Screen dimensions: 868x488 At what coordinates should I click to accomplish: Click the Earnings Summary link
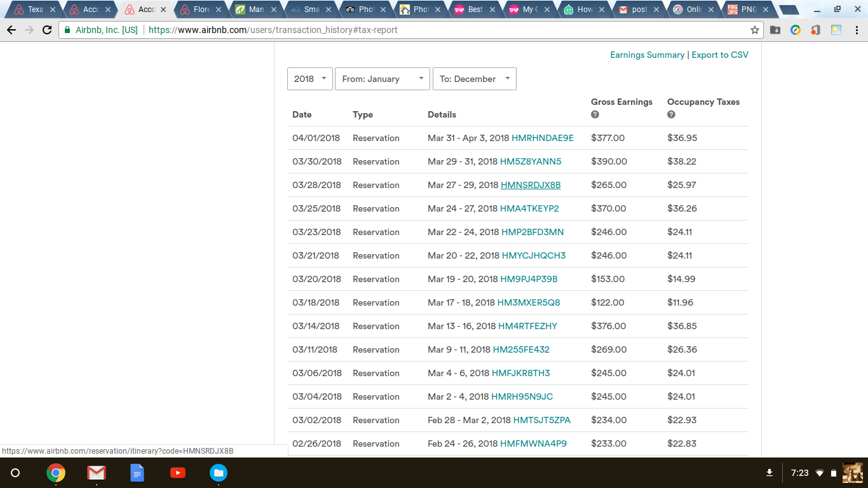[x=647, y=55]
